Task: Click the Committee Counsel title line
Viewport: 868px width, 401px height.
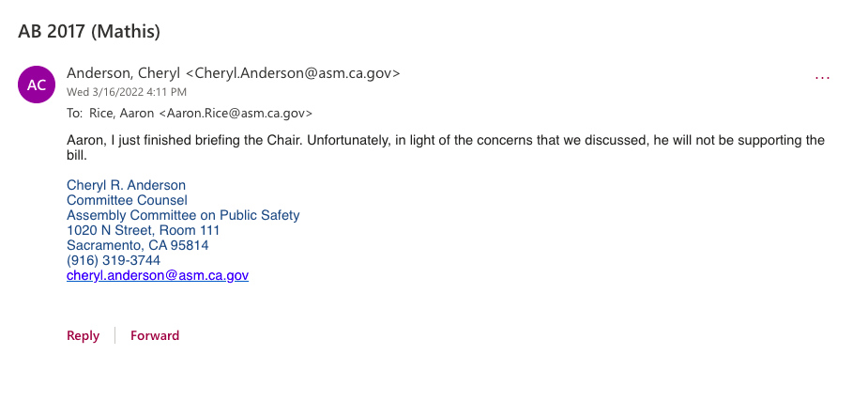Action: coord(127,200)
